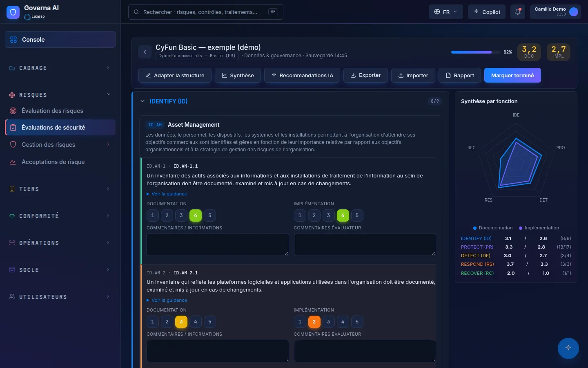Viewport: 588px width, 368px height.
Task: Expand Voir la guidance for ID.AM-1.1
Action: click(x=167, y=194)
